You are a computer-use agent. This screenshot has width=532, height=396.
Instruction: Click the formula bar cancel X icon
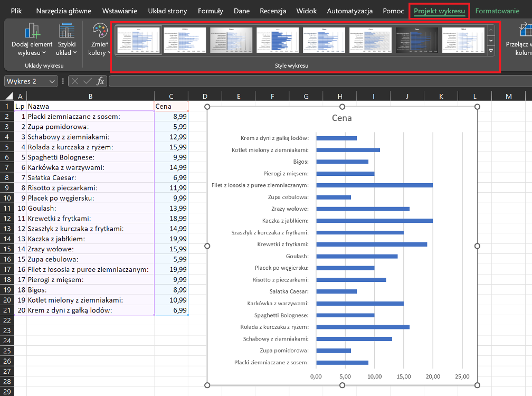pyautogui.click(x=75, y=81)
